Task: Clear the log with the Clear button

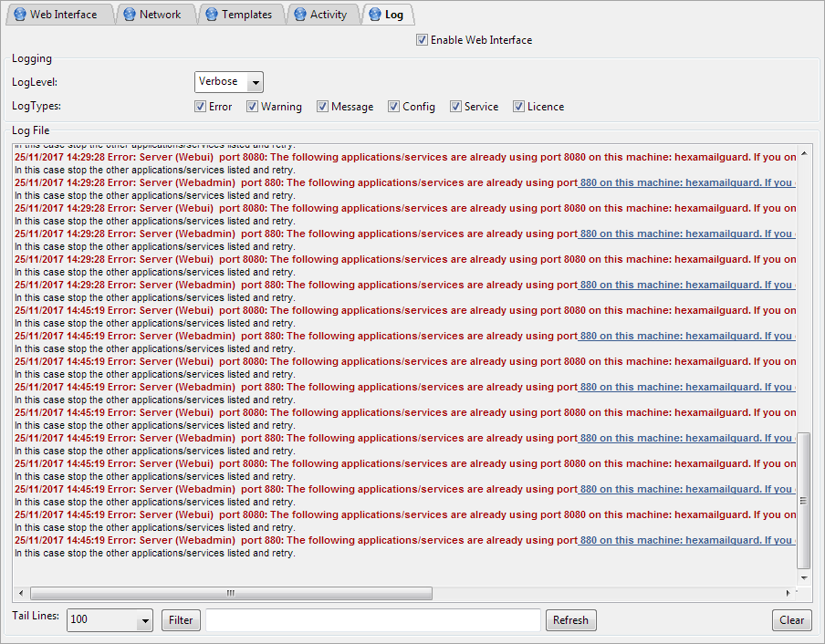Action: click(x=791, y=620)
